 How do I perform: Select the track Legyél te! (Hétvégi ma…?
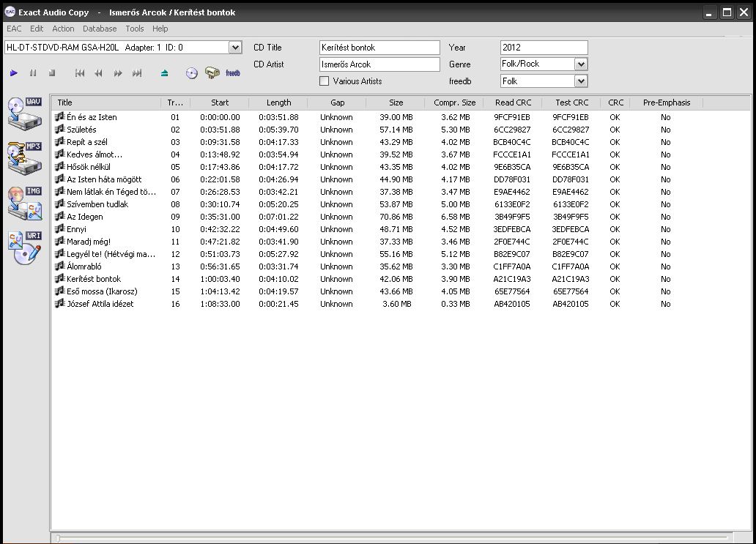(x=111, y=254)
